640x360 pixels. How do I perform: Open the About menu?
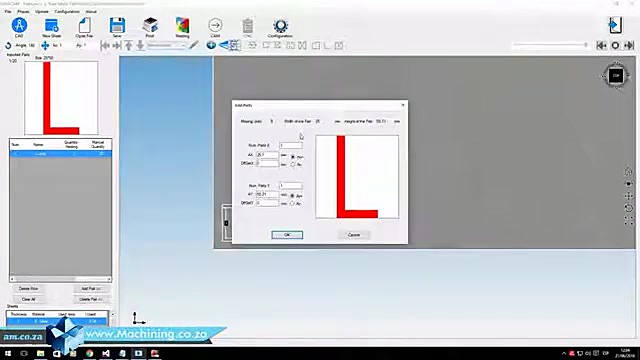click(x=91, y=11)
